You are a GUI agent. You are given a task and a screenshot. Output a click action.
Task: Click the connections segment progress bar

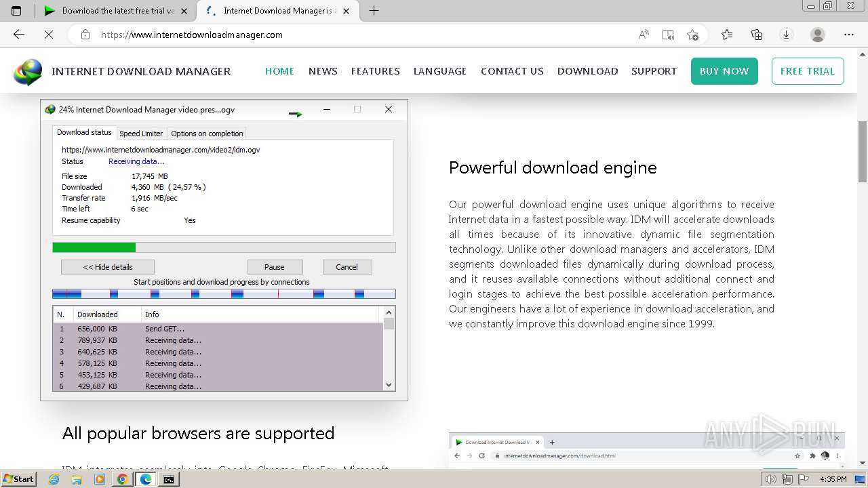224,294
